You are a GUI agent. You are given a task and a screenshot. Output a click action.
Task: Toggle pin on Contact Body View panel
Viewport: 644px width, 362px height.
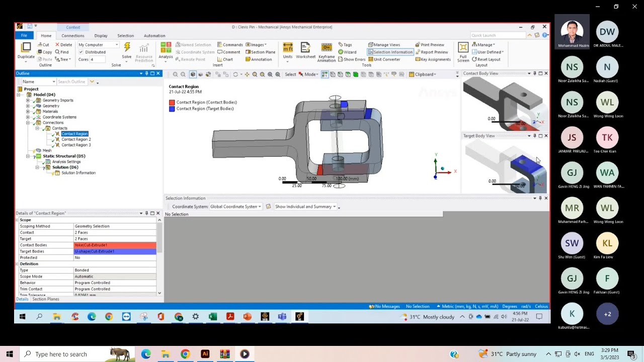(534, 73)
